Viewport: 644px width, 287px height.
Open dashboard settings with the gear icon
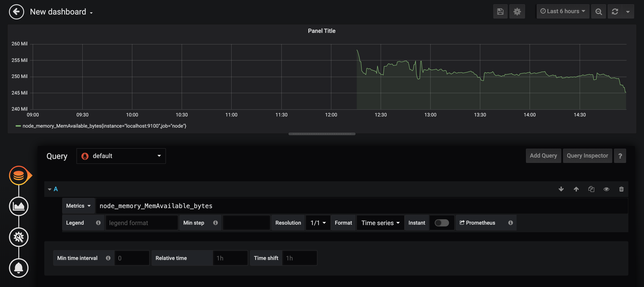pyautogui.click(x=517, y=11)
